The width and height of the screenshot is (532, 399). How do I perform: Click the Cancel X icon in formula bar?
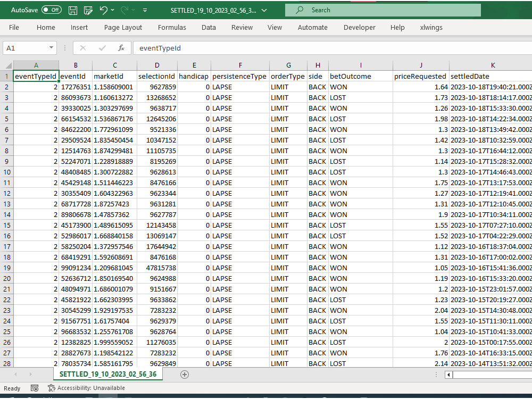pyautogui.click(x=83, y=48)
